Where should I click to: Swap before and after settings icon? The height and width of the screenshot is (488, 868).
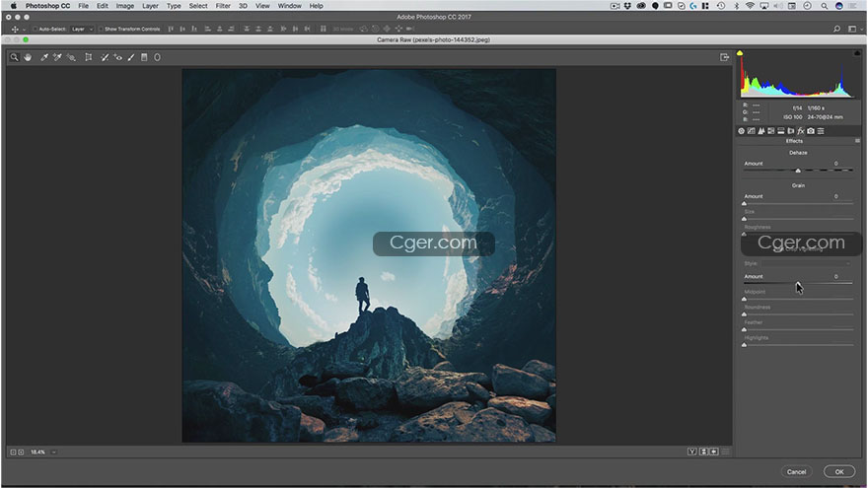pyautogui.click(x=703, y=453)
